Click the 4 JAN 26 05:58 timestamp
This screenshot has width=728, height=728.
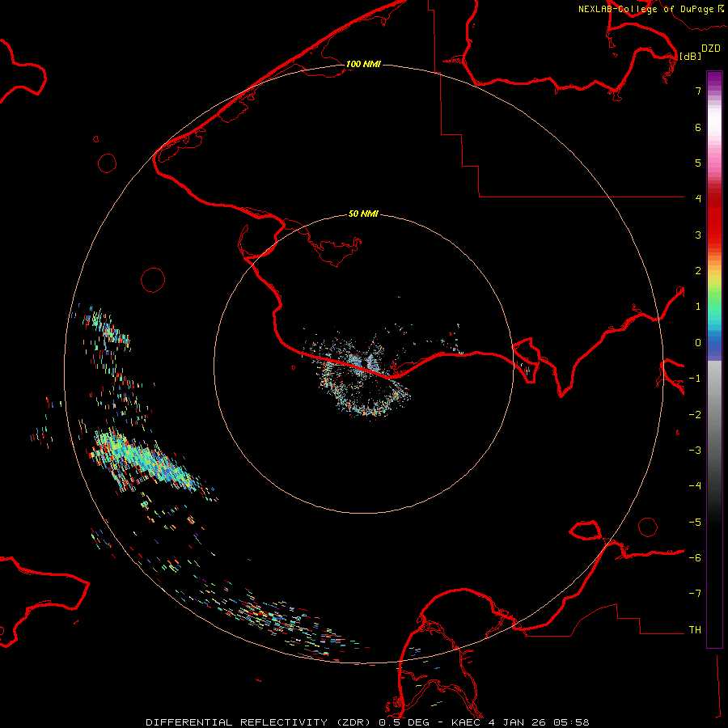pyautogui.click(x=539, y=722)
